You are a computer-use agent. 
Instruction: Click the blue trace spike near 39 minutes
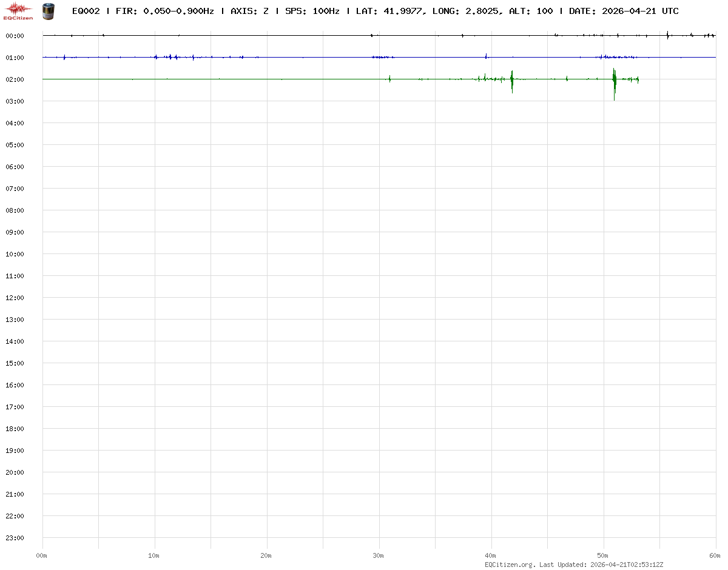pyautogui.click(x=486, y=56)
